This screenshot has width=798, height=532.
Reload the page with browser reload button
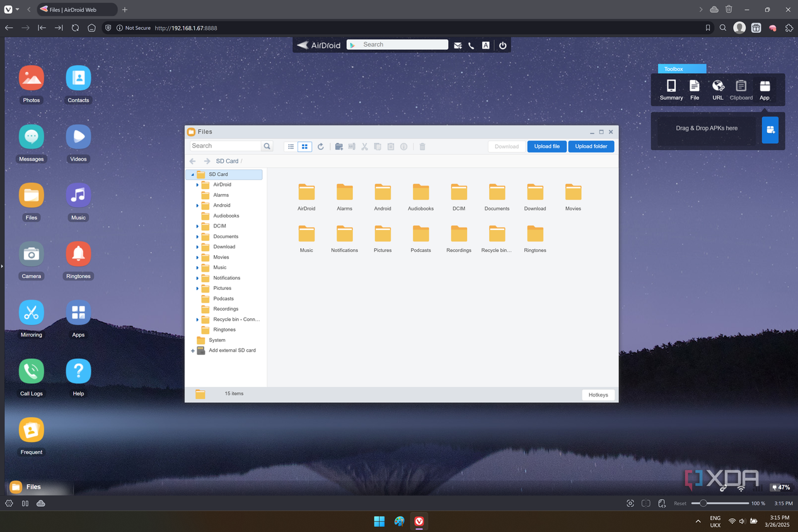[75, 28]
